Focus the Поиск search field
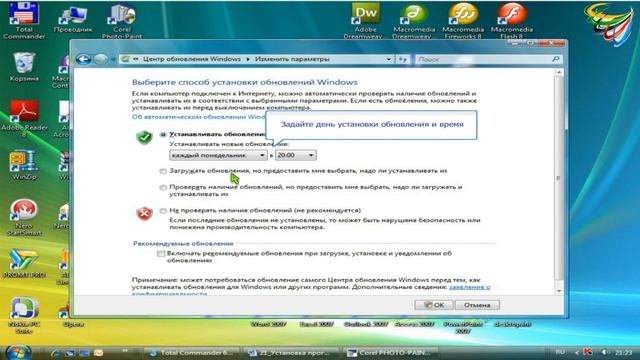This screenshot has height=360, width=640. (x=484, y=60)
